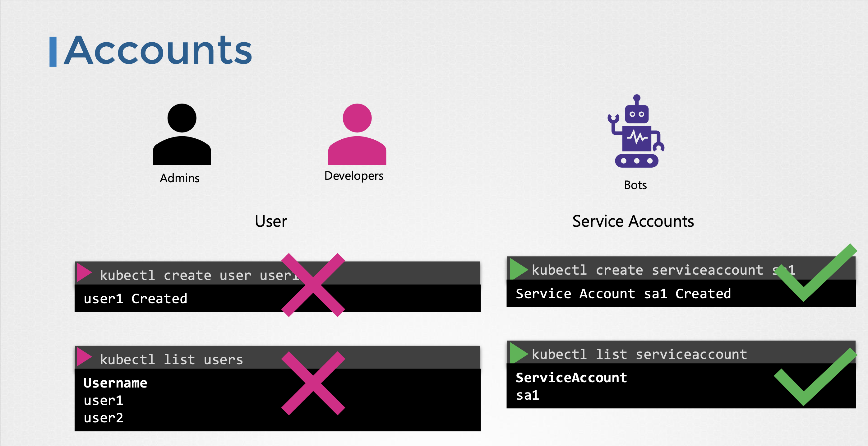
Task: Click the Accounts slide title
Action: 158,51
